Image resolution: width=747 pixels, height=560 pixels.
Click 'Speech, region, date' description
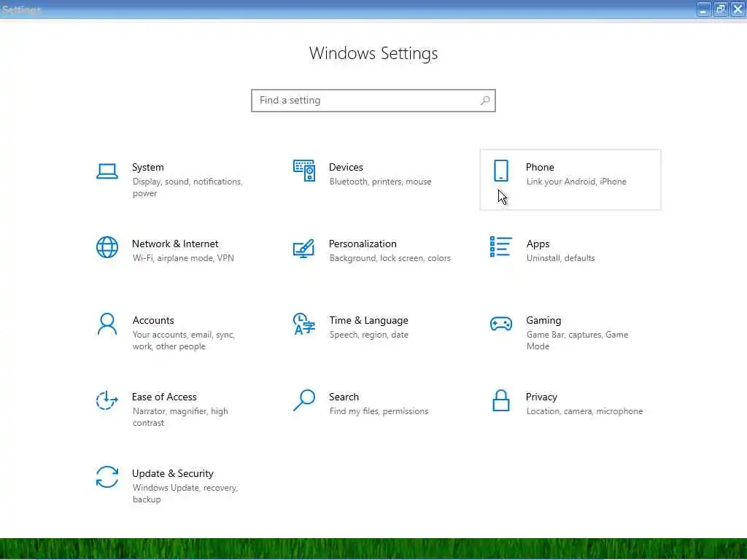tap(368, 335)
